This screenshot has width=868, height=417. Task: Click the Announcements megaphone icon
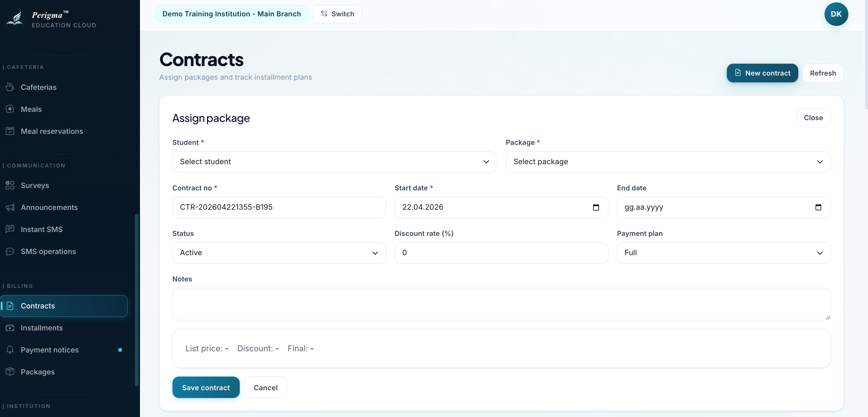point(10,207)
